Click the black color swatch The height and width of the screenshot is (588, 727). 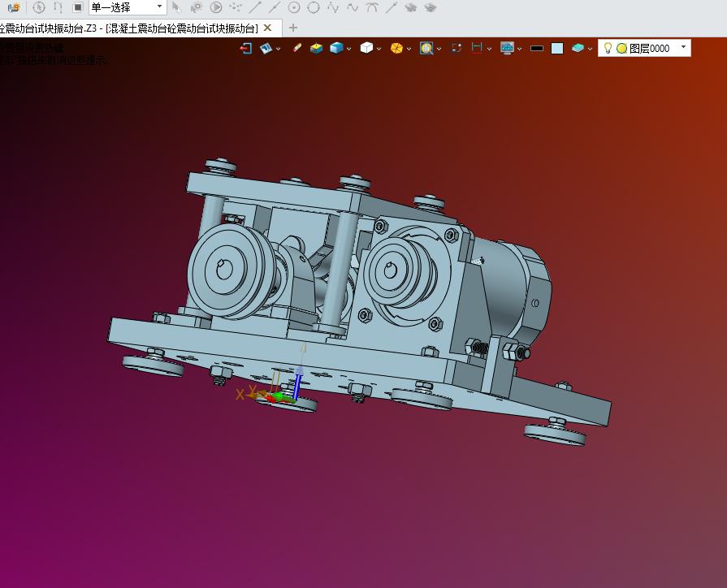point(537,48)
